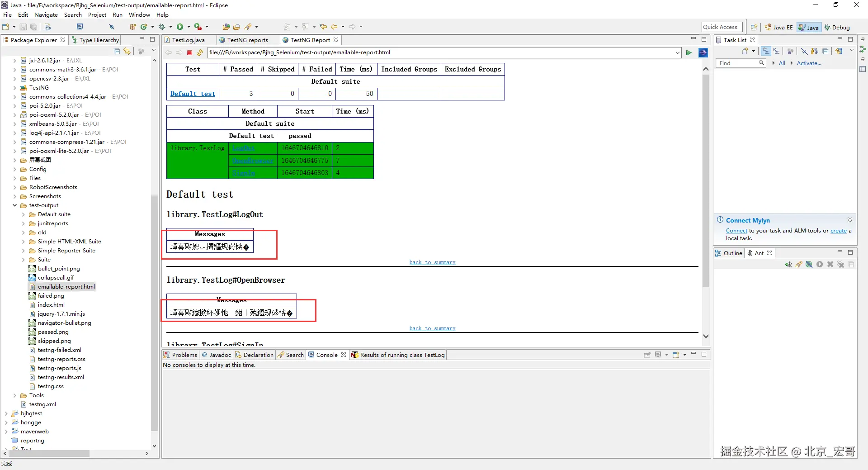Toggle Categorized presentation in Task List
Screen dimensions: 868x470
tap(766, 51)
